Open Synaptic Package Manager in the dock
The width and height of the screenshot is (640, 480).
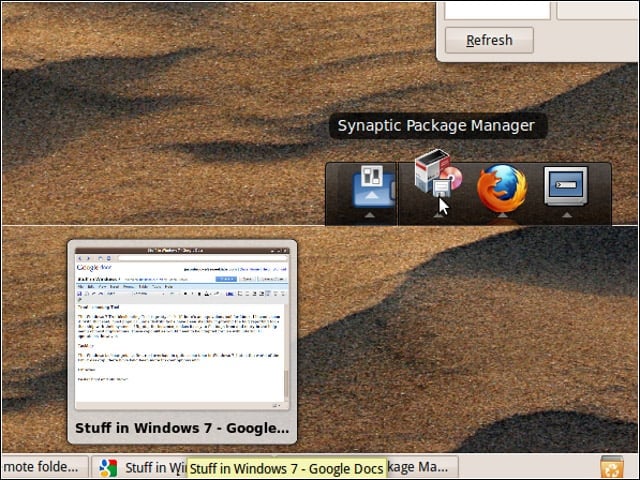(x=438, y=173)
